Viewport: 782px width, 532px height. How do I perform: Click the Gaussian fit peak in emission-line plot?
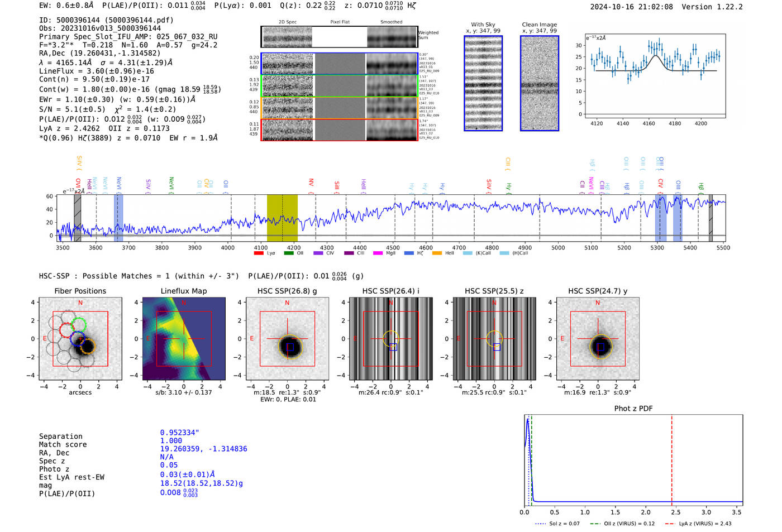pos(656,56)
